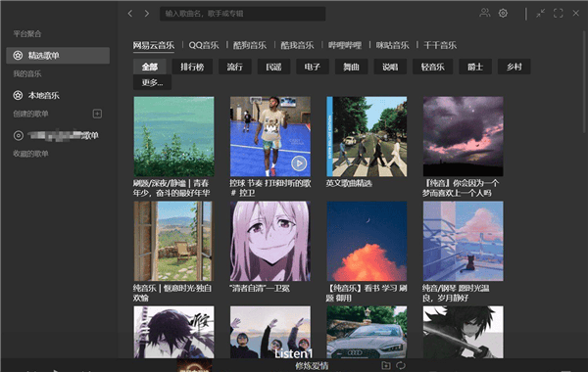588x372 pixels.
Task: Click the song search input field
Action: (x=243, y=14)
